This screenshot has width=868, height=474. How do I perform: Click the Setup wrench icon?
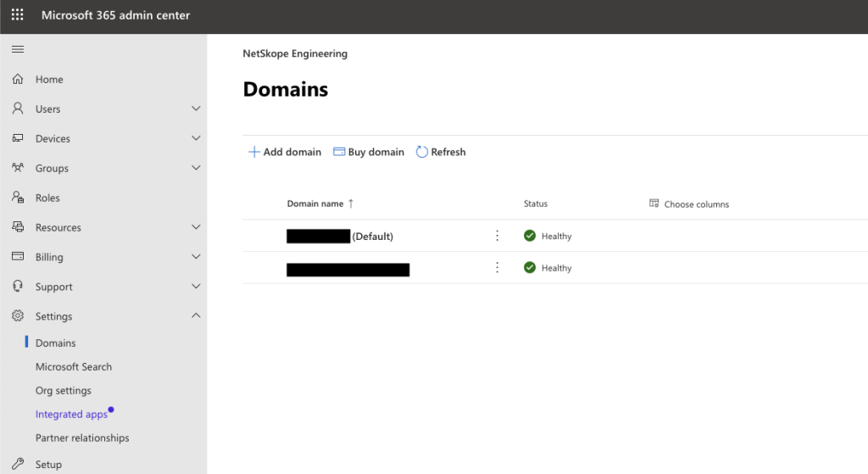pyautogui.click(x=18, y=464)
